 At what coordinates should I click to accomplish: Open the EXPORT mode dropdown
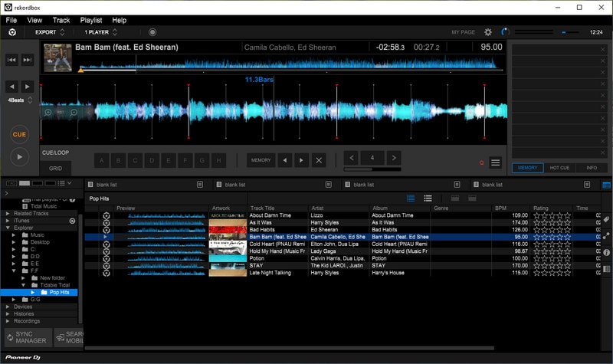pyautogui.click(x=50, y=32)
